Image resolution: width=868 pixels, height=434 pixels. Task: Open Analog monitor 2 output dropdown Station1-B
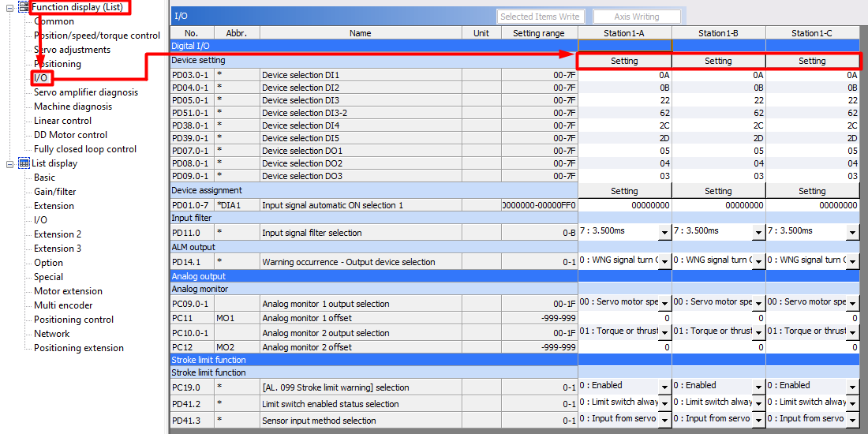[x=758, y=333]
